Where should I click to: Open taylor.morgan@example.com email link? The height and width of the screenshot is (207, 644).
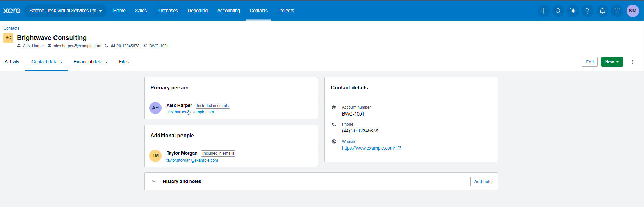coord(192,160)
